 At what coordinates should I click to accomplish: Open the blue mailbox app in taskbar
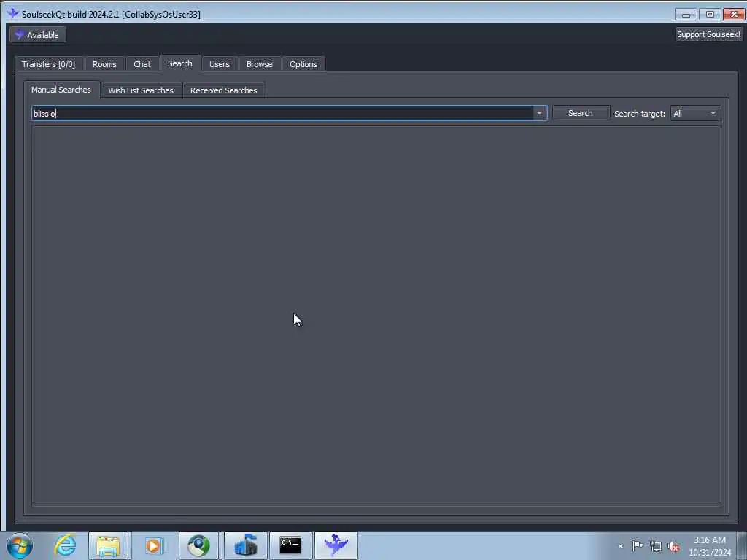245,545
